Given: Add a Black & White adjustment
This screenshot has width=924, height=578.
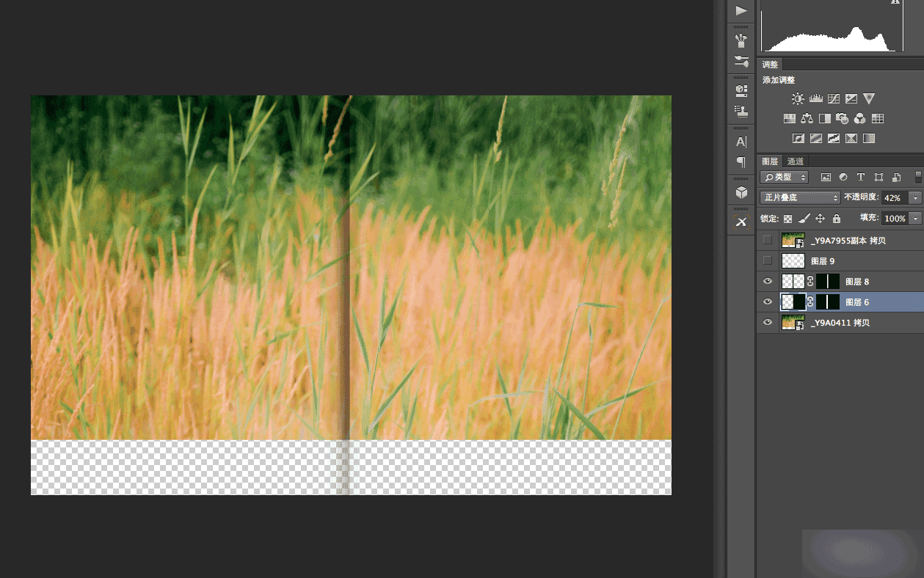Looking at the screenshot, I should pyautogui.click(x=825, y=118).
